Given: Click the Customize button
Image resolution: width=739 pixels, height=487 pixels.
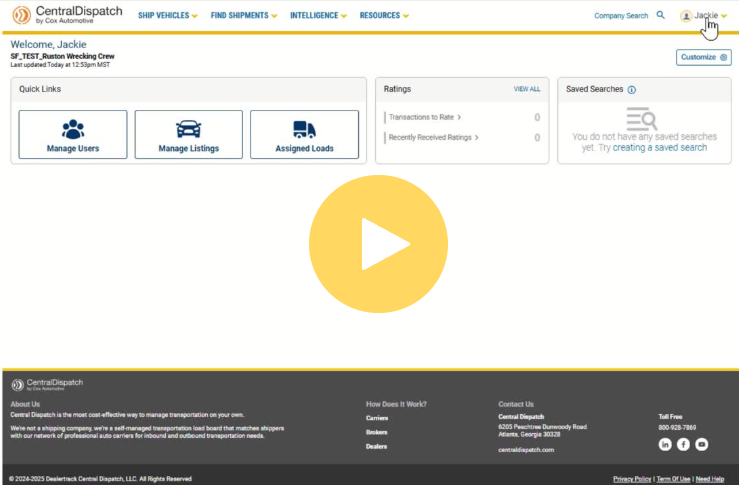Looking at the screenshot, I should [x=703, y=58].
